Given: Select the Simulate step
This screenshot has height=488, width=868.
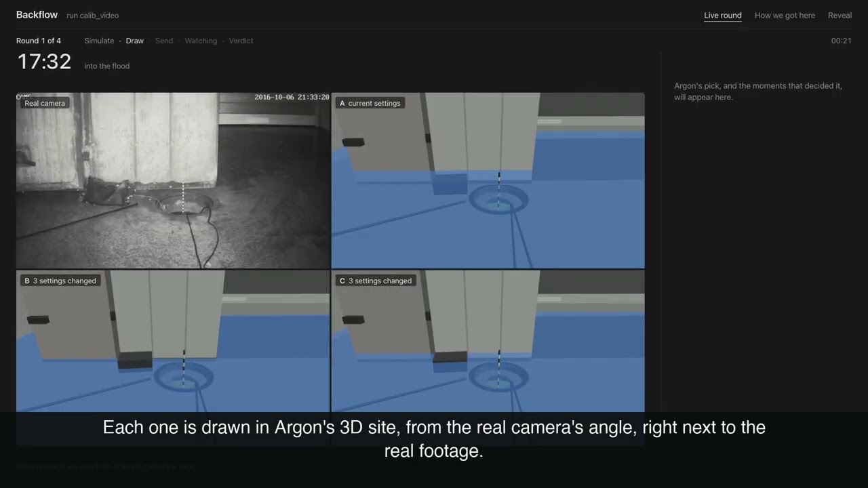Looking at the screenshot, I should pyautogui.click(x=99, y=41).
